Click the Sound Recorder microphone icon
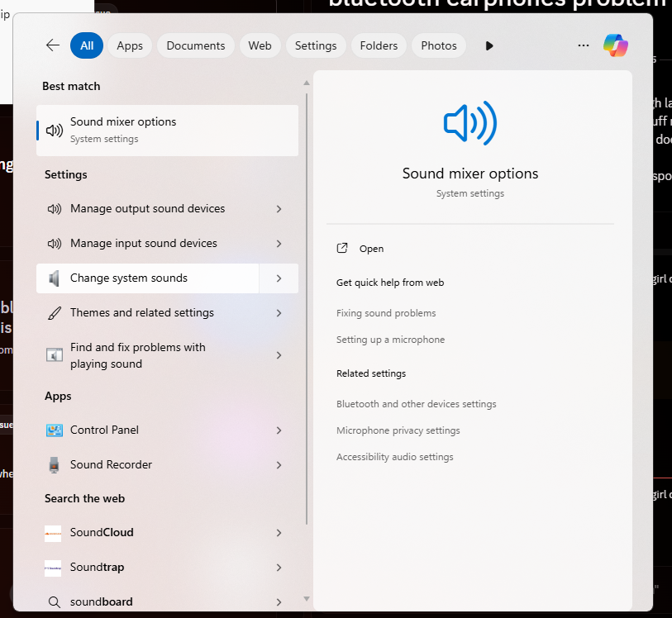The image size is (672, 618). pyautogui.click(x=54, y=464)
